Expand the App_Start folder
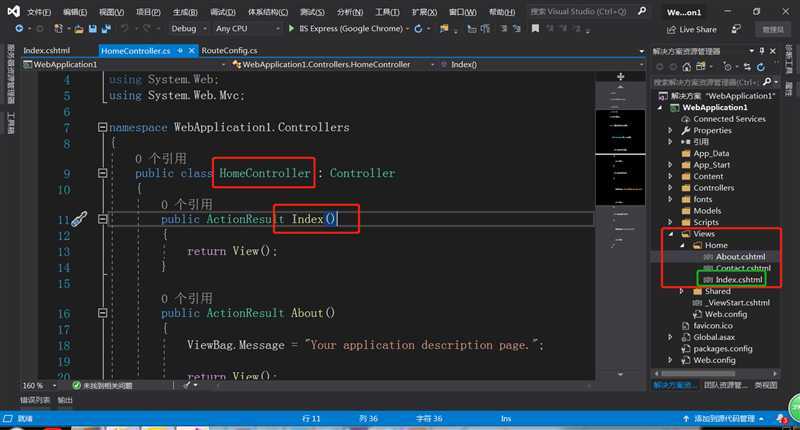 (670, 165)
